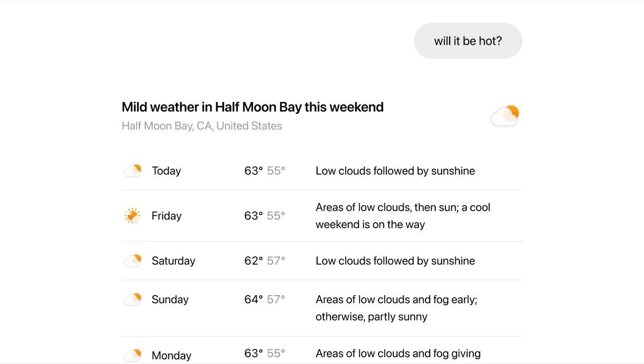Click Saturday's 57° low temperature

(x=276, y=261)
